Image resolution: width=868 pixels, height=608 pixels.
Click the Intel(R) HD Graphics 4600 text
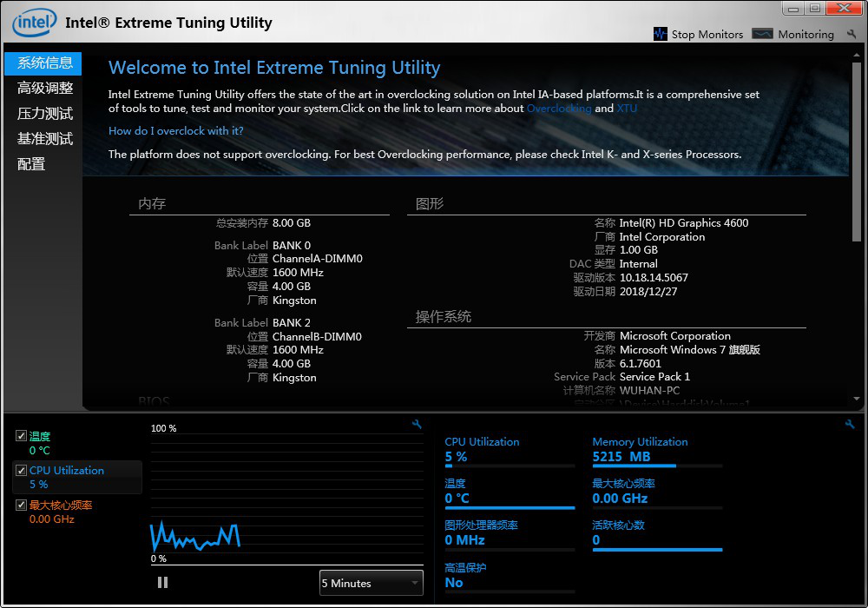coord(684,223)
